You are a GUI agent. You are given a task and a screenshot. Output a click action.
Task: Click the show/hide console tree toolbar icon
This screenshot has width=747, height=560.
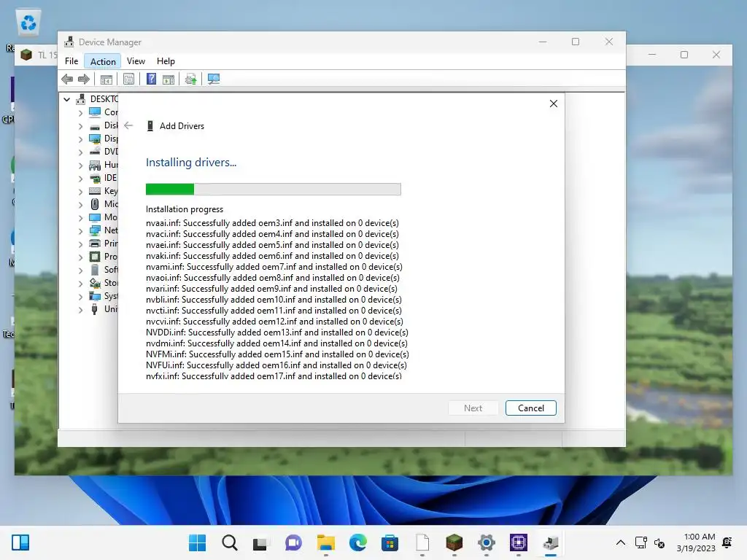pyautogui.click(x=107, y=79)
